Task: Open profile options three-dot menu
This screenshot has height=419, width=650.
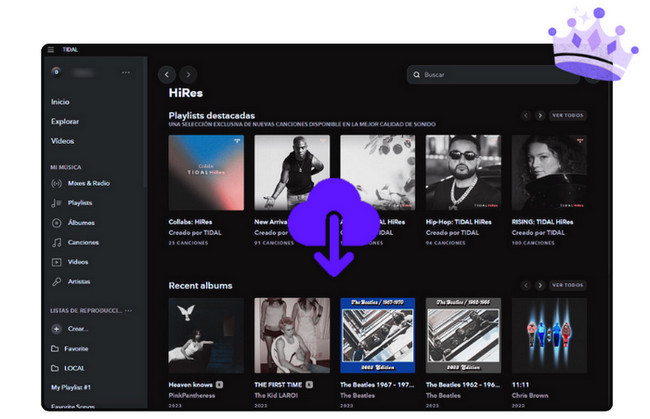Action: (x=126, y=73)
